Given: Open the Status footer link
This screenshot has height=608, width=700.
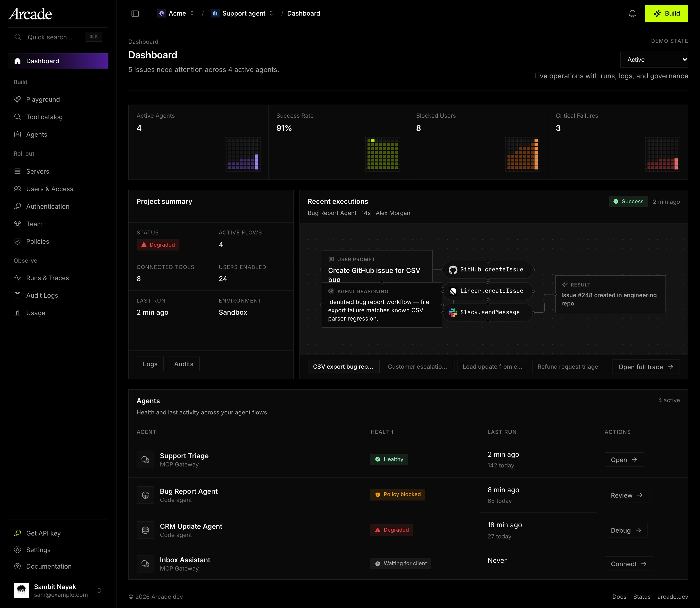Looking at the screenshot, I should (642, 597).
